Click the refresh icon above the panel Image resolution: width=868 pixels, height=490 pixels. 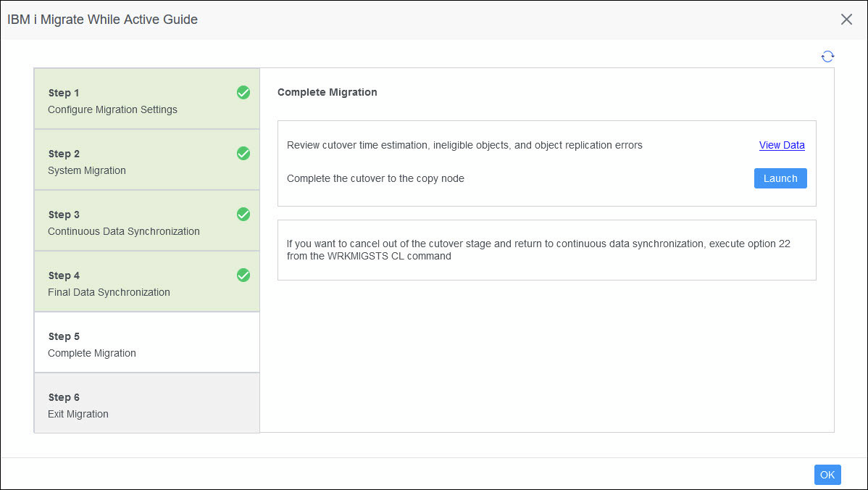827,57
